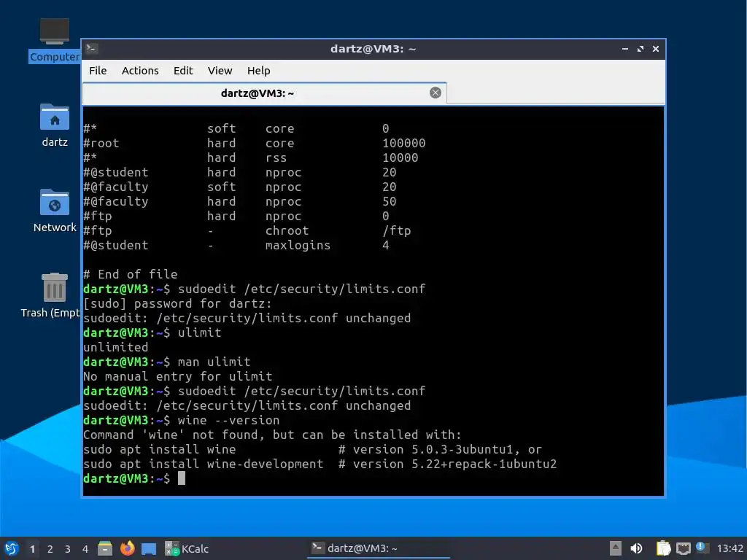Screen dimensions: 747x560
Task: Minimize the terminal window
Action: pyautogui.click(x=625, y=49)
